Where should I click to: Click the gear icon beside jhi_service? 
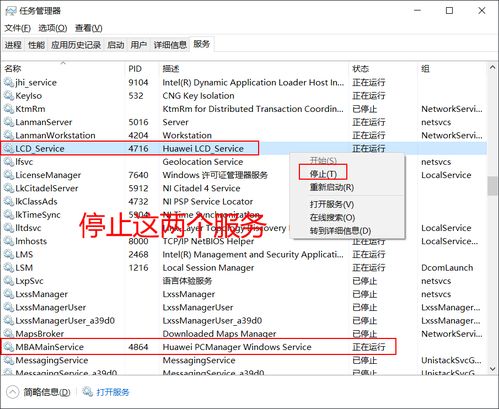click(9, 82)
